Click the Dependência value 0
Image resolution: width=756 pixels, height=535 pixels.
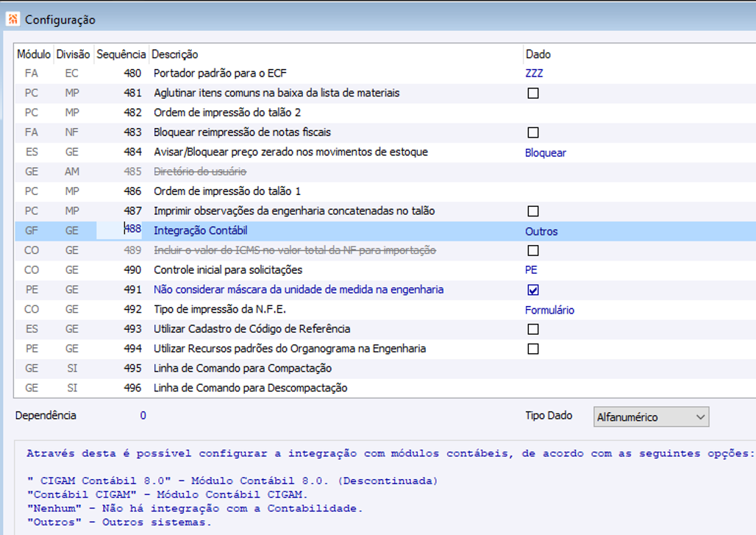(x=143, y=415)
